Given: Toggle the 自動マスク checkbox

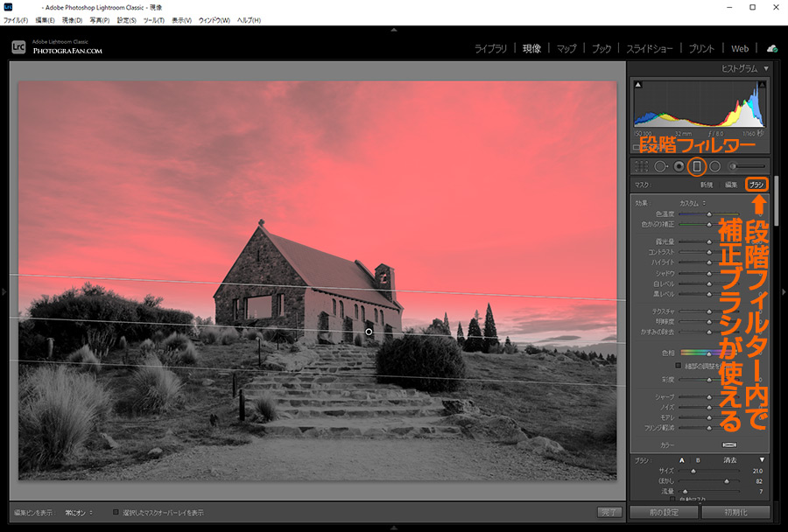Looking at the screenshot, I should coord(672,499).
